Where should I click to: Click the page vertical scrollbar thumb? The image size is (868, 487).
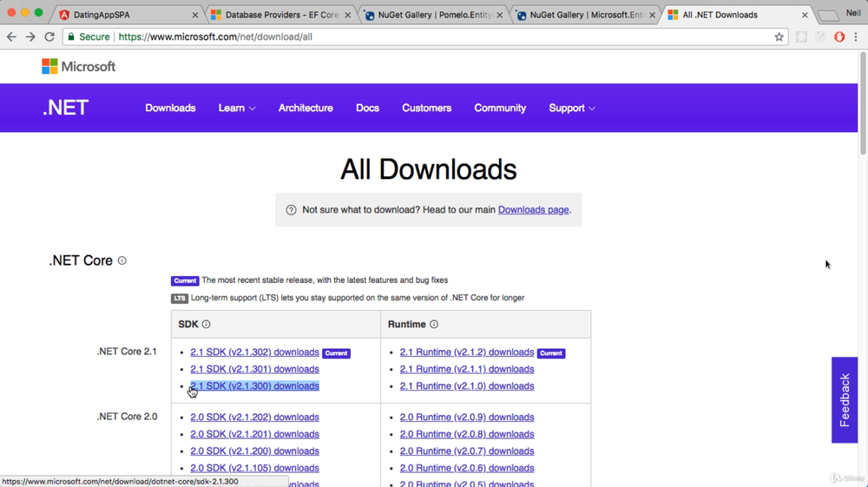[x=863, y=103]
